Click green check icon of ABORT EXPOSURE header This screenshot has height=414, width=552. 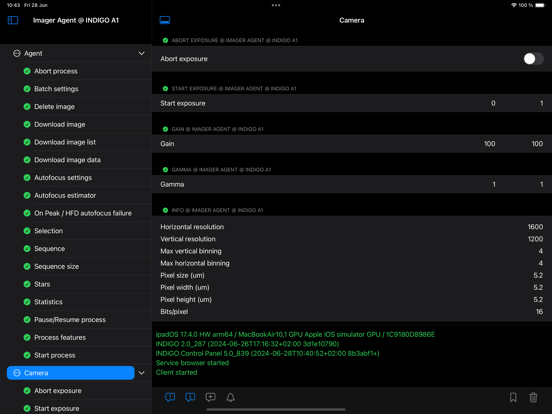[x=165, y=40]
